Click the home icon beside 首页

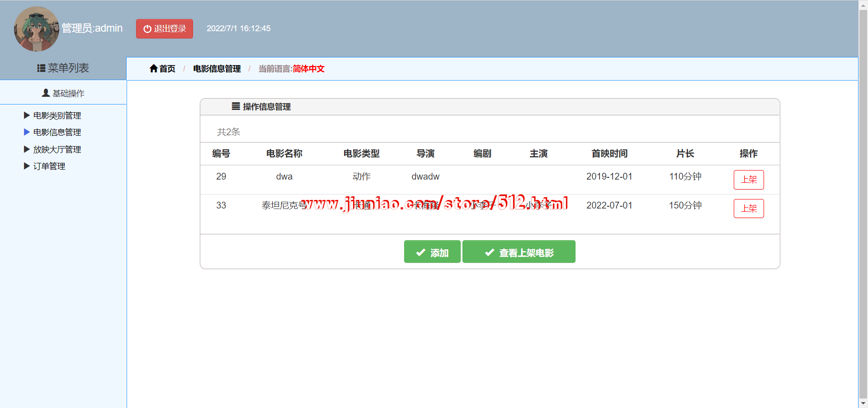pos(154,69)
